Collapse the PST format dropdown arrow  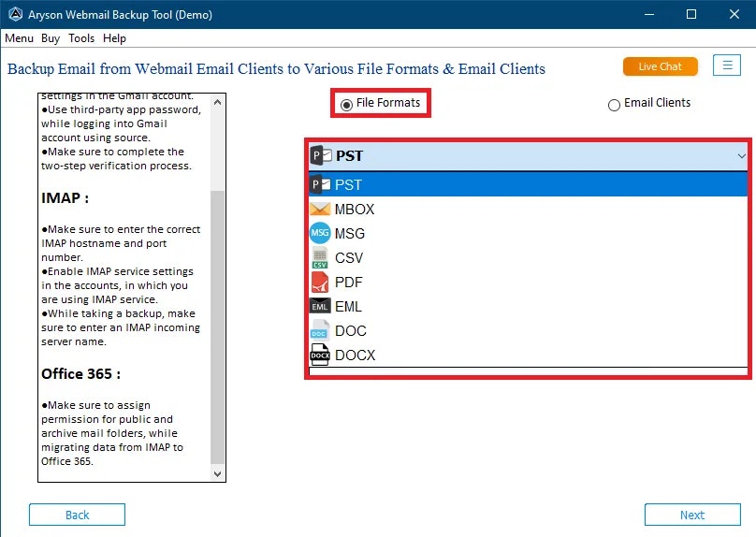(x=741, y=155)
